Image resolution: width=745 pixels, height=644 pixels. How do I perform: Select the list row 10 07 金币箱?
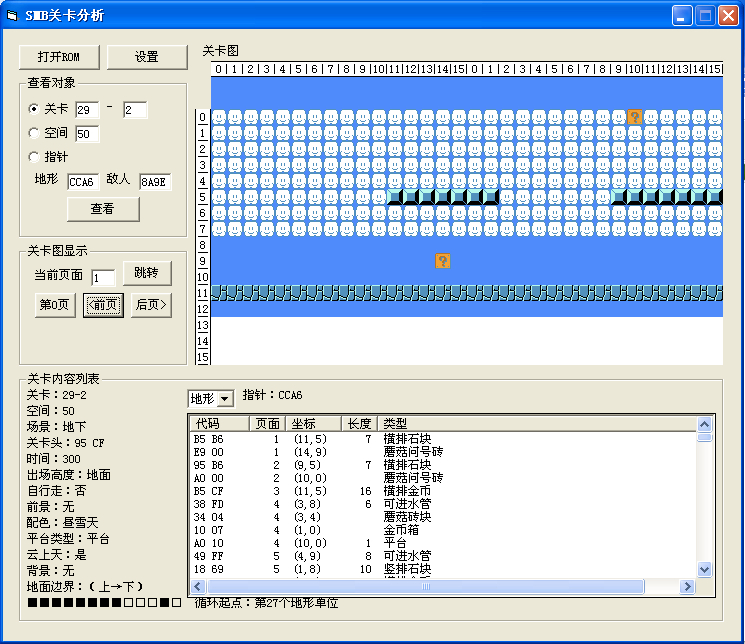[443, 530]
